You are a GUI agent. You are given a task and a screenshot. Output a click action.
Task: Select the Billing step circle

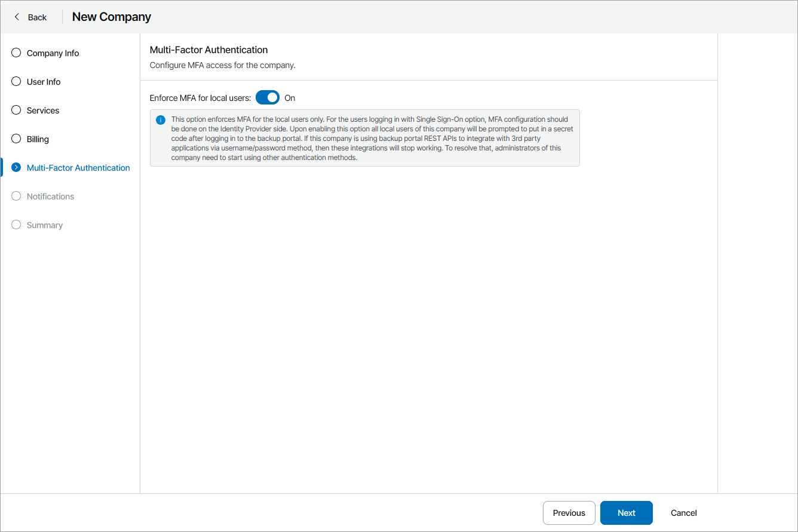pyautogui.click(x=16, y=139)
